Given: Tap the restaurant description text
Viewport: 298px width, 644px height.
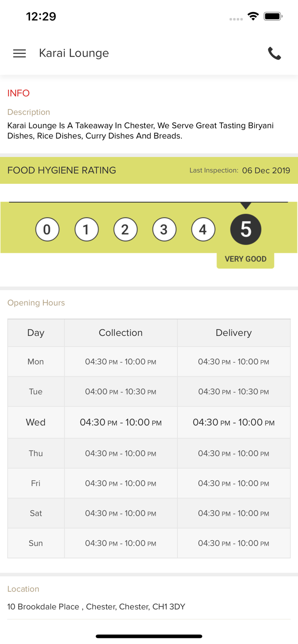Looking at the screenshot, I should click(140, 131).
